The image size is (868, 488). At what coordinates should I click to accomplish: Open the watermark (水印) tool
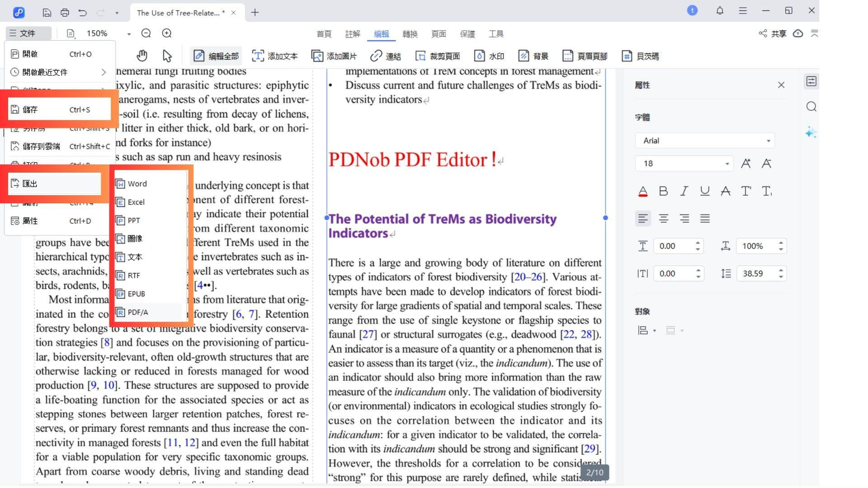click(x=489, y=56)
